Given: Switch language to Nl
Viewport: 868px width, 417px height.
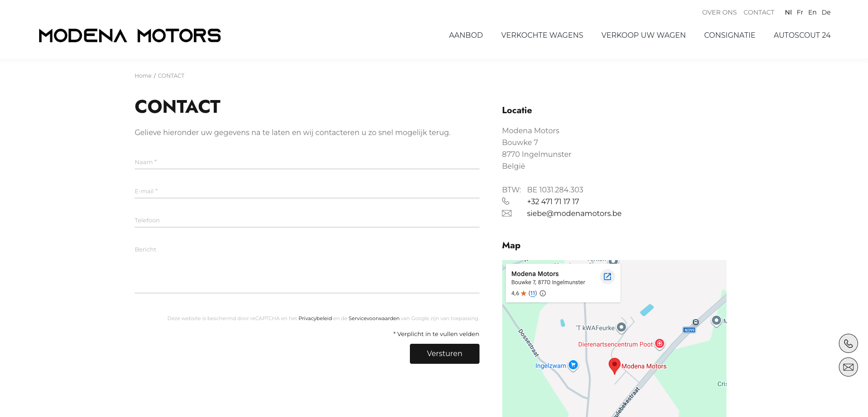Looking at the screenshot, I should coord(788,12).
